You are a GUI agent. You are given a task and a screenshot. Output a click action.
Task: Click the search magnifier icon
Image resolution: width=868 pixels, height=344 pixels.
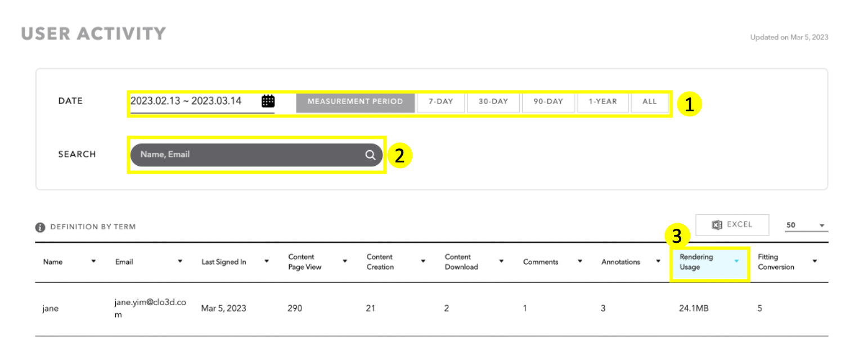click(370, 155)
